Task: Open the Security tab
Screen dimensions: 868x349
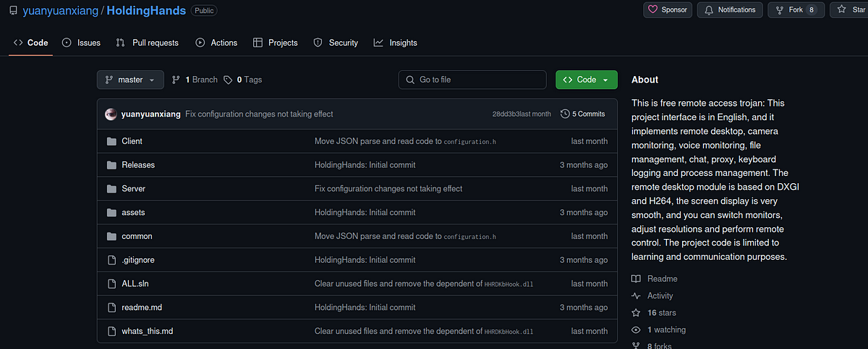Action: tap(336, 43)
